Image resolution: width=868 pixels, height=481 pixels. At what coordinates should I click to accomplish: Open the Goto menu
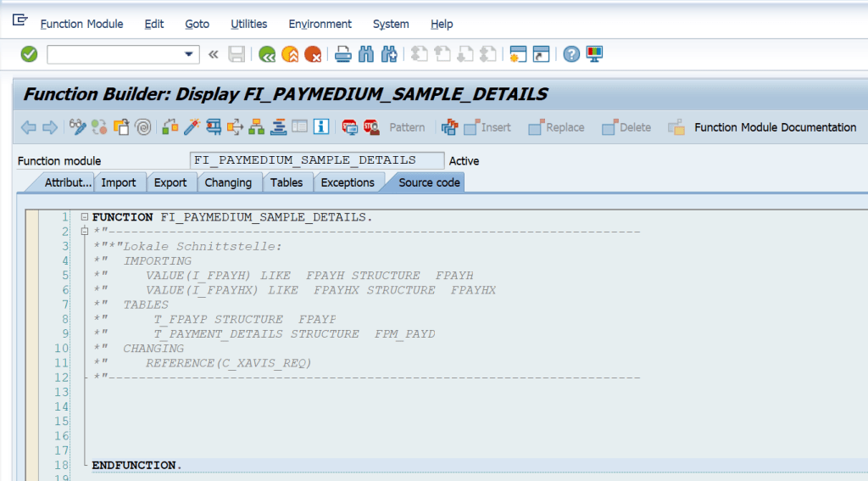[x=197, y=24]
